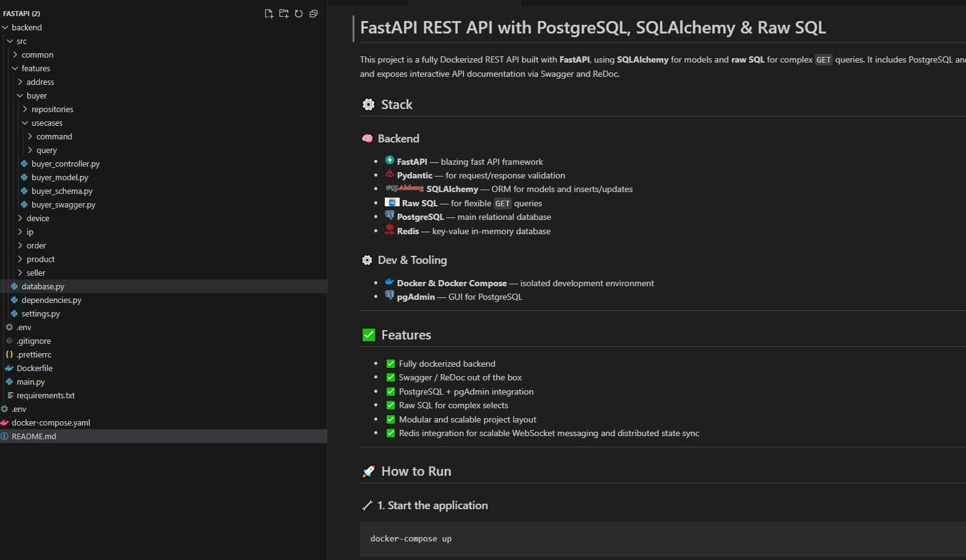Click the Python icon next to buyer_controller.py
The image size is (966, 560).
click(24, 164)
